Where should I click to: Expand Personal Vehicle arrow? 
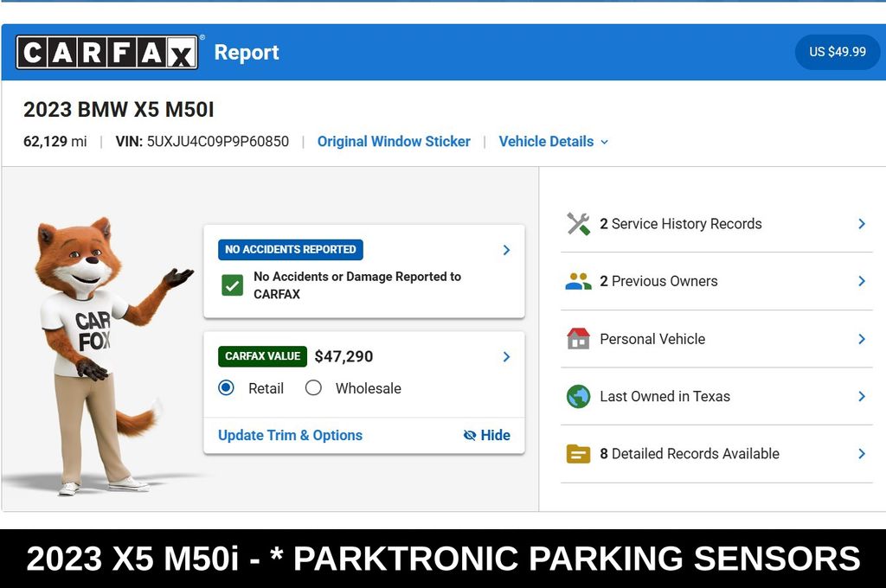[862, 339]
